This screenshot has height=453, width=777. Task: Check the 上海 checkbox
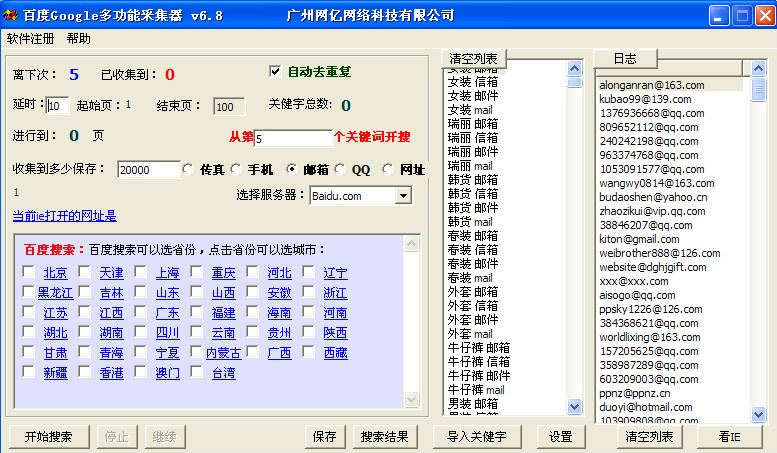141,272
